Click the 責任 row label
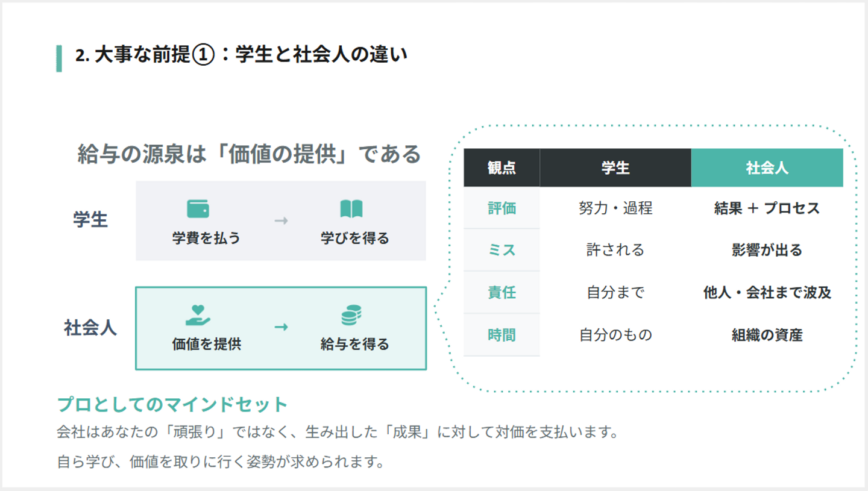 coord(502,292)
